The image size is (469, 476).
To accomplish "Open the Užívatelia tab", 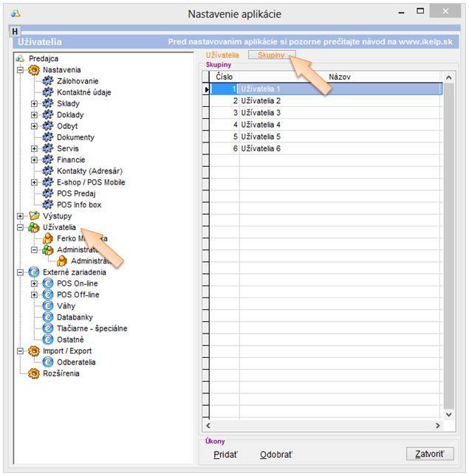I will pyautogui.click(x=222, y=55).
